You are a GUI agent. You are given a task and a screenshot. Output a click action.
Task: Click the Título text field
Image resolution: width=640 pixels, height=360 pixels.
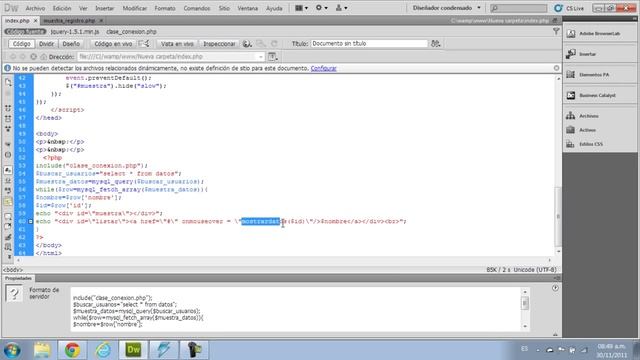369,43
